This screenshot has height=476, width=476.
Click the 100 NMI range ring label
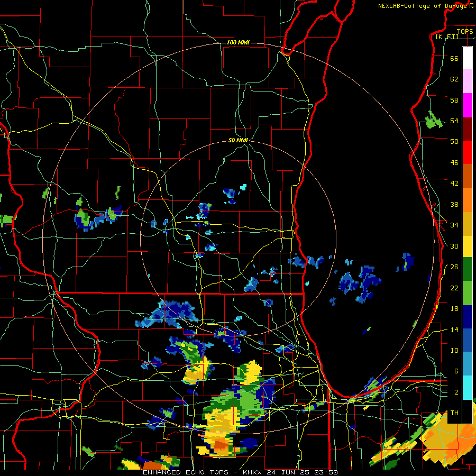click(x=238, y=42)
